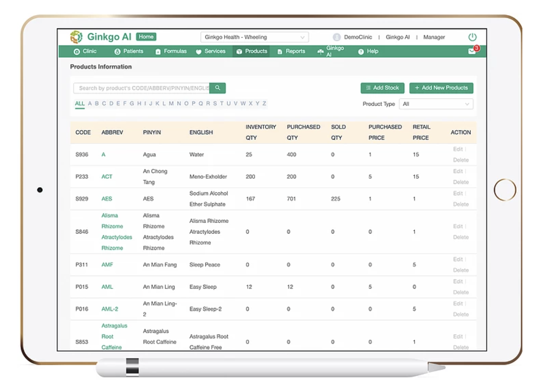Select the ALL alphabet filter
Screen dimensions: 540x392
80,104
